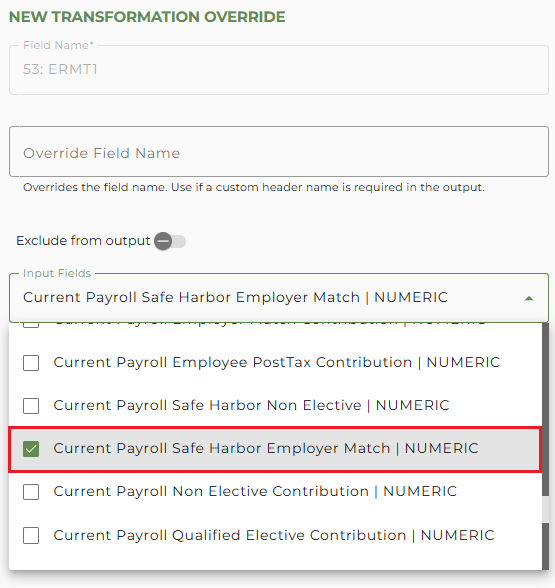This screenshot has width=555, height=588.
Task: Check the Qualified Elective Contribution checkbox
Action: 31,535
